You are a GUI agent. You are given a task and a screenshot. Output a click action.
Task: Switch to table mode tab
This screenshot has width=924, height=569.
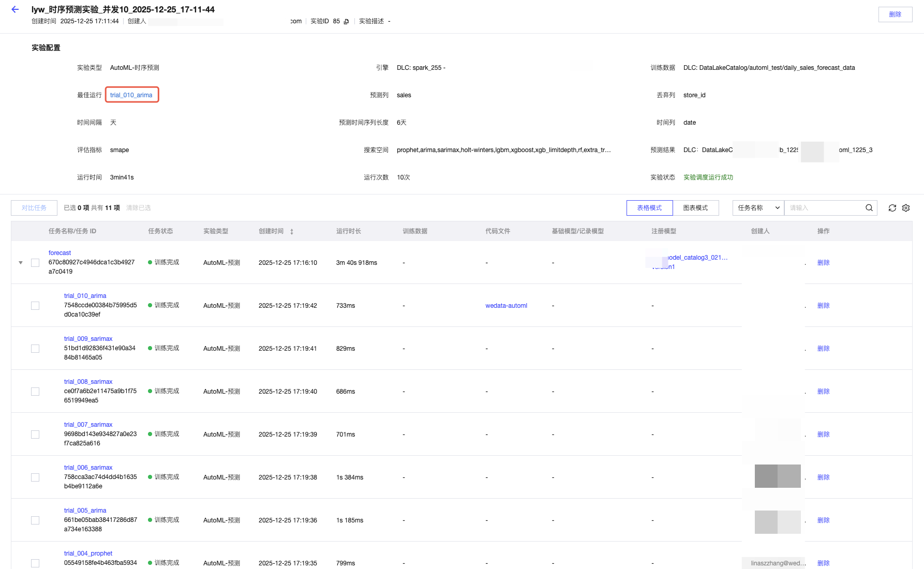[x=649, y=208]
